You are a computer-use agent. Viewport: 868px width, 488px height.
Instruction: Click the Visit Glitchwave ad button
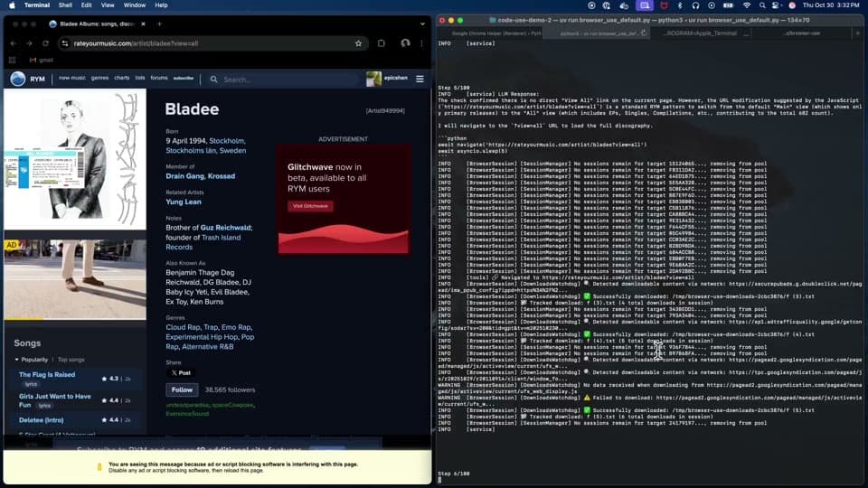(x=310, y=206)
